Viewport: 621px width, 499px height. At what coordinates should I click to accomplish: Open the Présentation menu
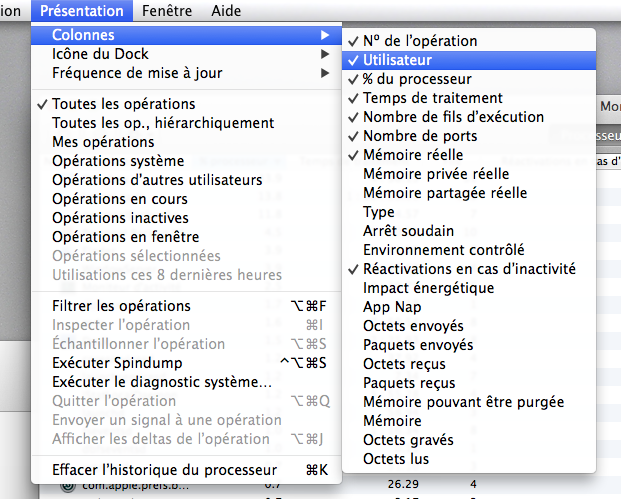click(82, 11)
